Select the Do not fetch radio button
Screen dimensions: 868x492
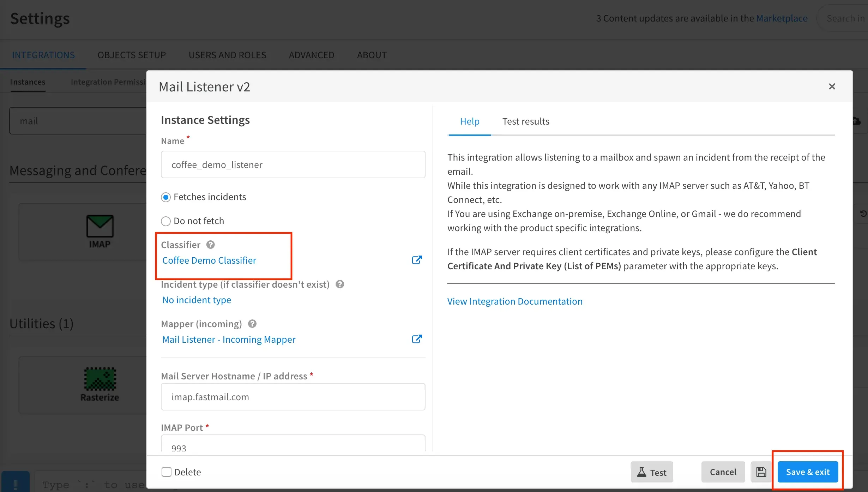pyautogui.click(x=166, y=221)
